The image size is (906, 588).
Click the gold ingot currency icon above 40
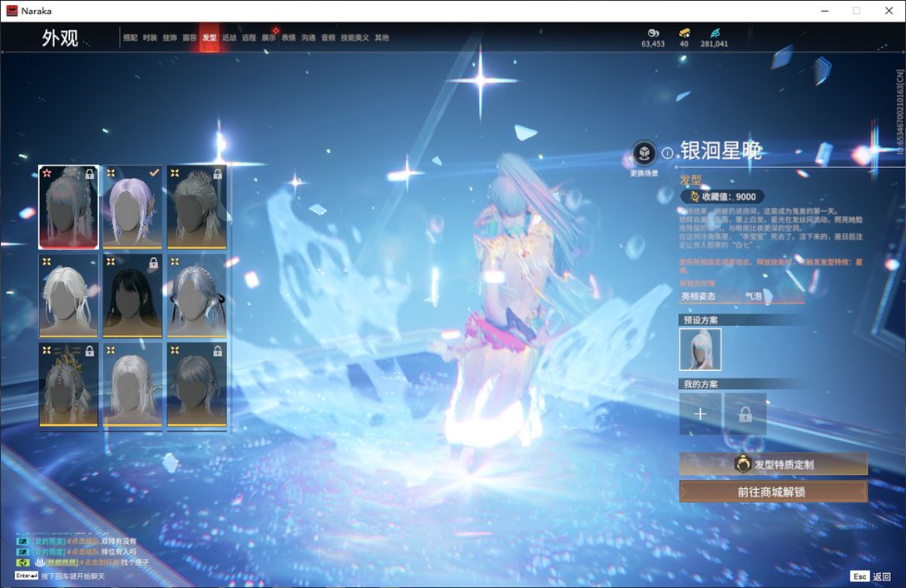click(x=684, y=33)
